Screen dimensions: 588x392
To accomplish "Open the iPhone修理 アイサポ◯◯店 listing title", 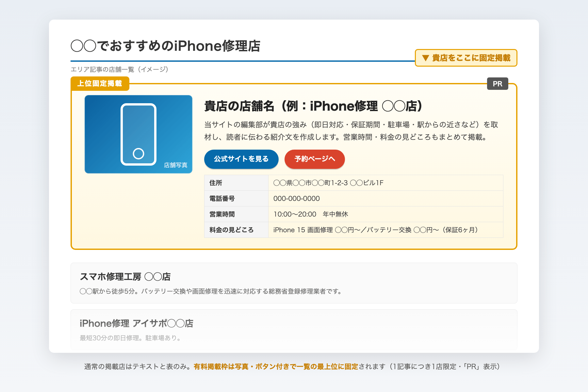I will pos(137,323).
